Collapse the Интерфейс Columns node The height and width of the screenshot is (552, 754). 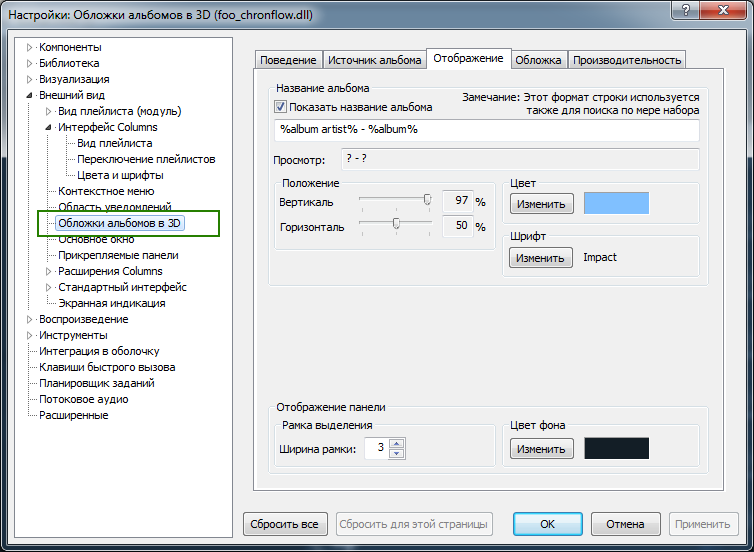(x=48, y=127)
